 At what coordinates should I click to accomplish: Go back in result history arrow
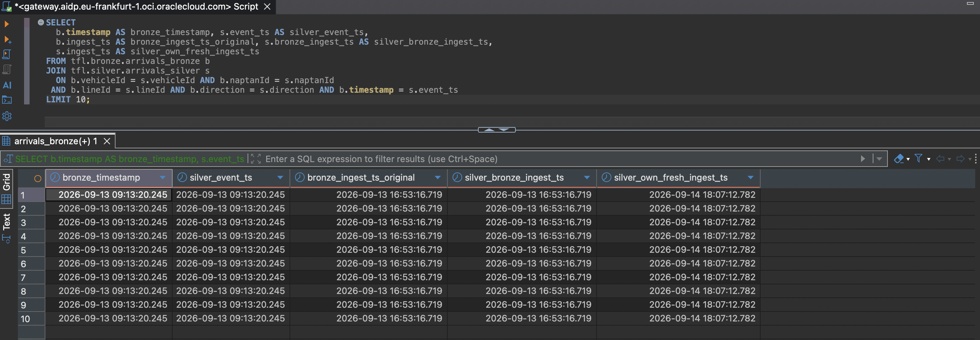coord(940,159)
